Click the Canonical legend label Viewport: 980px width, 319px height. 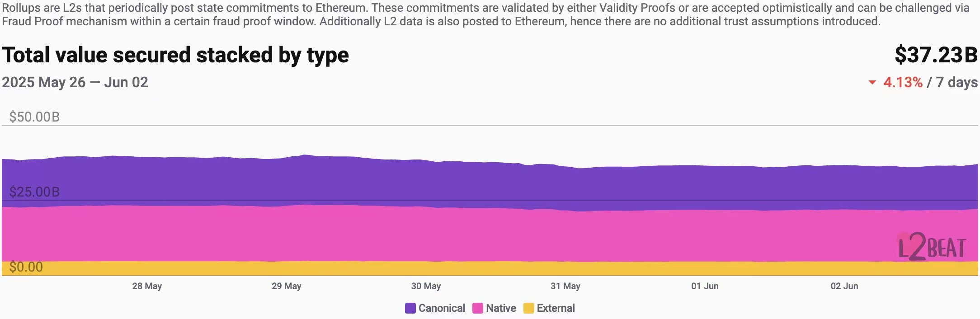(x=442, y=308)
